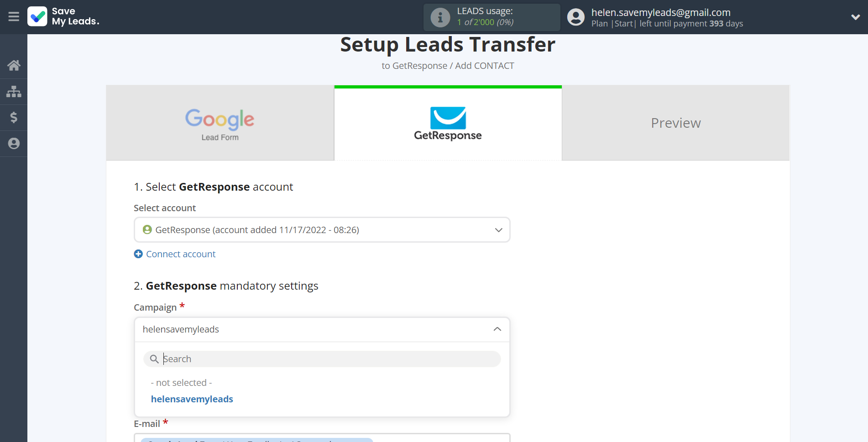Click the helen.savemyleads@gmail.com account email
Screen dimensions: 868x442
(661, 12)
